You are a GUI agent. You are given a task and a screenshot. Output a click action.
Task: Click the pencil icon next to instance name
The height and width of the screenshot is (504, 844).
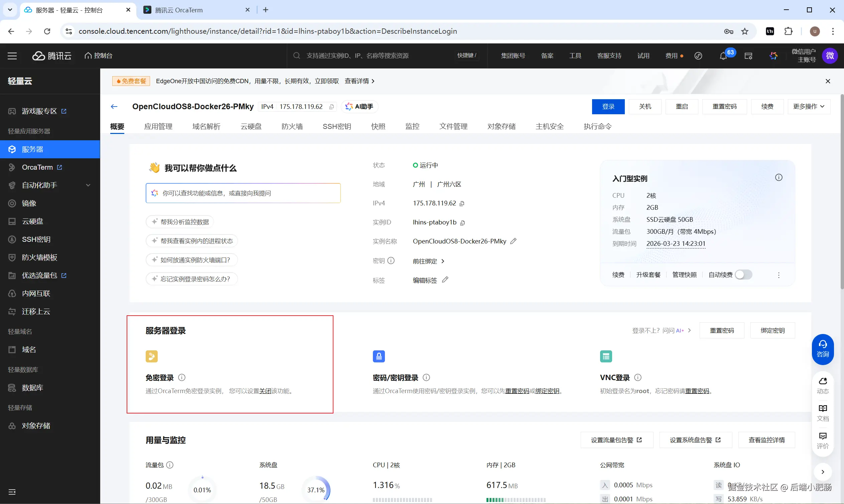click(514, 241)
